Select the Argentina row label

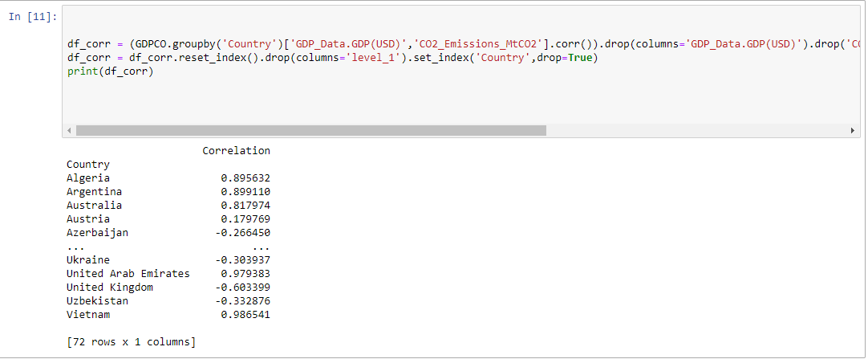94,192
